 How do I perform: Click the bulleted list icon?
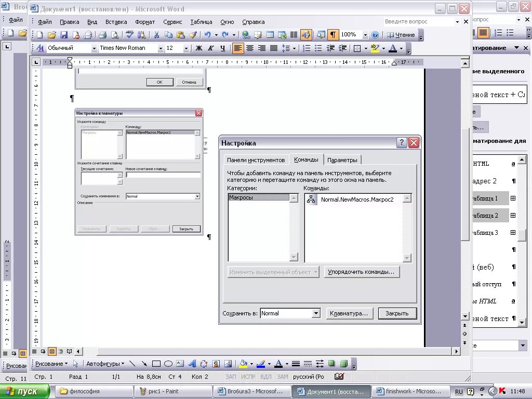(318, 48)
